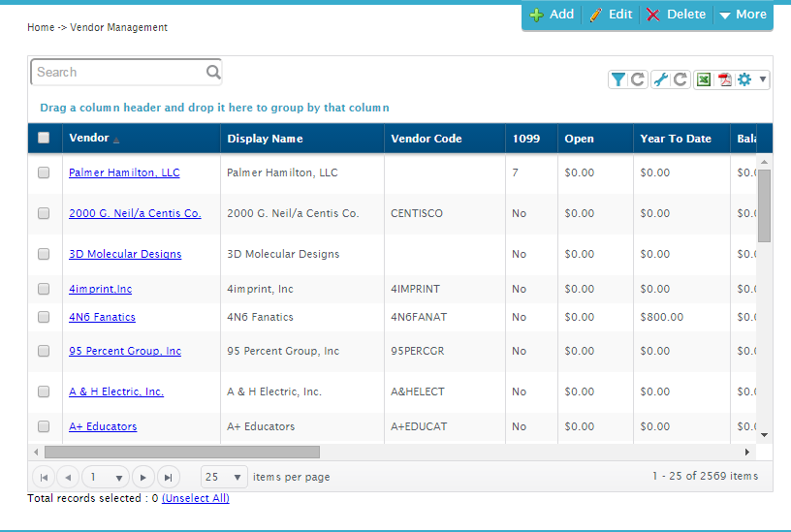Check the 95 Percent Group row checkbox
This screenshot has width=791, height=532.
[44, 351]
